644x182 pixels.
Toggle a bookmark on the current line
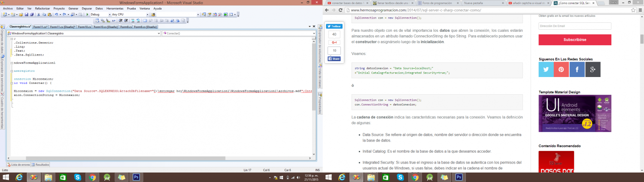click(145, 21)
